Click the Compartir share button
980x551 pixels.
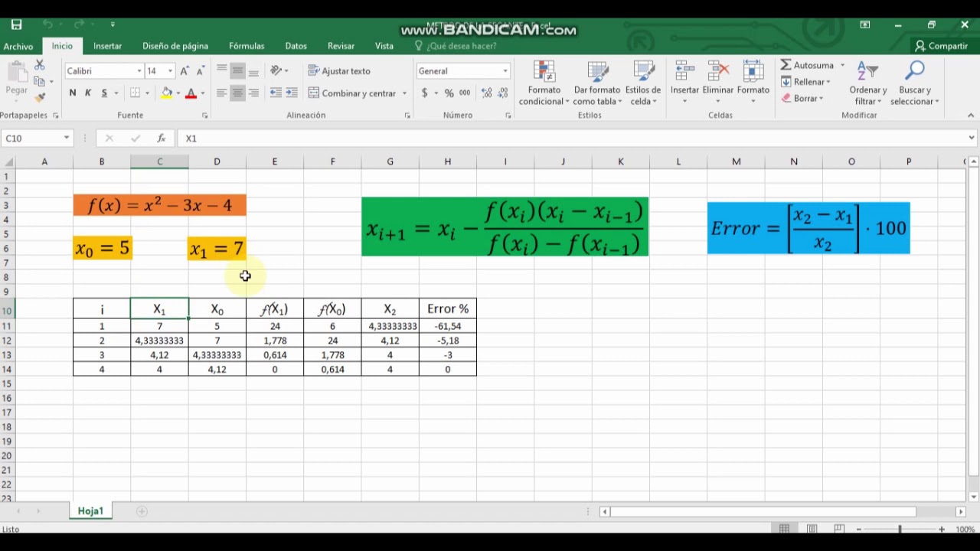pyautogui.click(x=942, y=47)
